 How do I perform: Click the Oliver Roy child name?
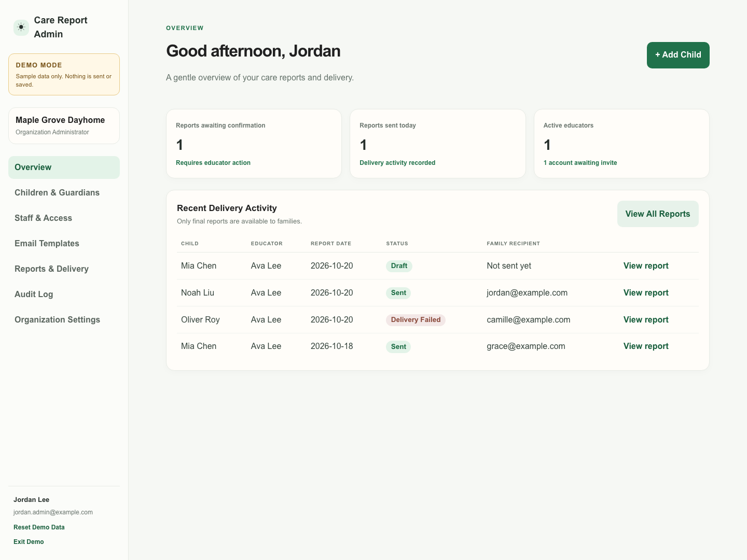[200, 320]
